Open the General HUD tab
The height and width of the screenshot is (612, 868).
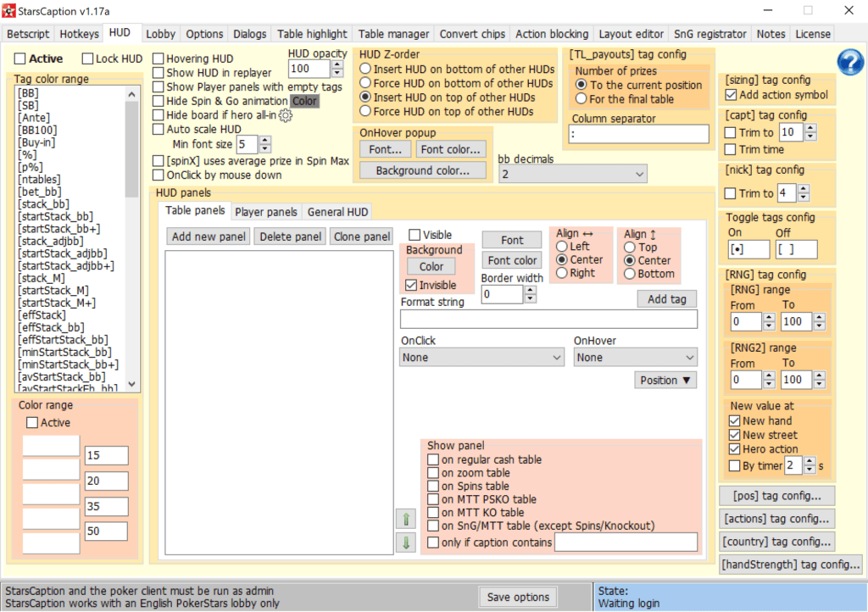[x=337, y=212]
